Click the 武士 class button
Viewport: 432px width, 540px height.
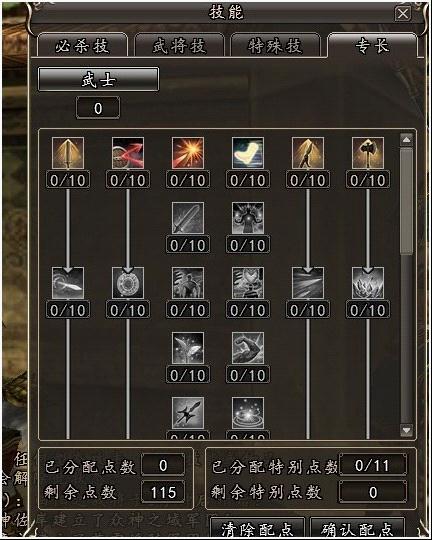[x=98, y=79]
